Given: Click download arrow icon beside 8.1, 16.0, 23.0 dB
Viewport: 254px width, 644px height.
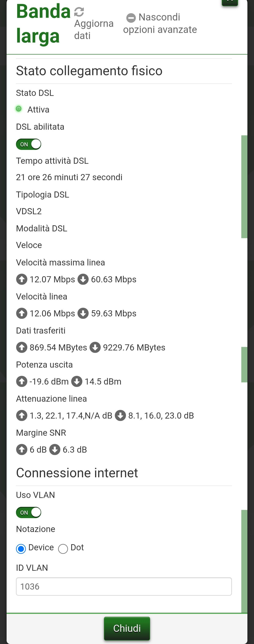Looking at the screenshot, I should pyautogui.click(x=120, y=415).
